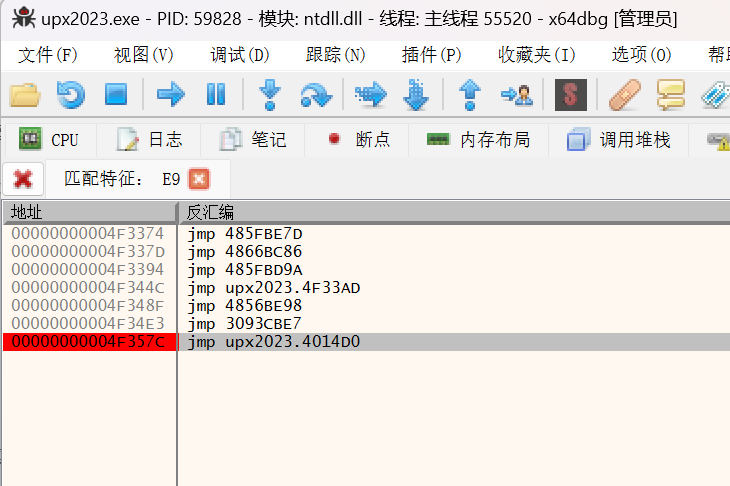Close search tab with red X
The height and width of the screenshot is (486, 730).
pos(23,179)
